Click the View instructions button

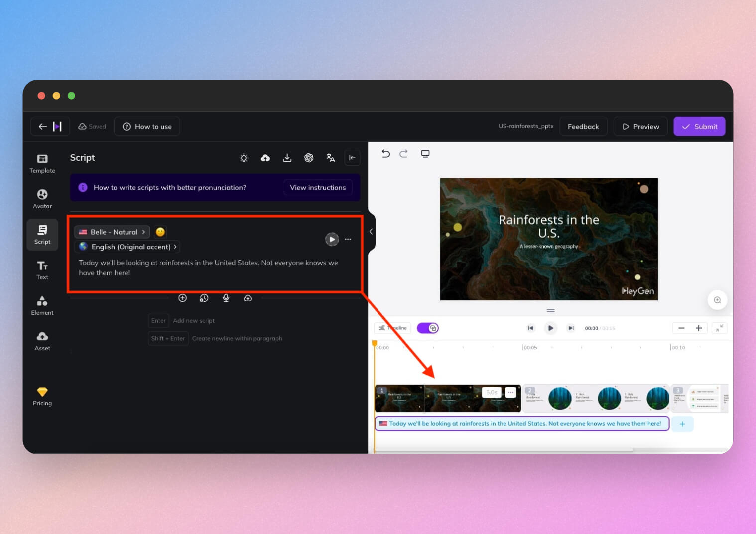click(x=318, y=188)
